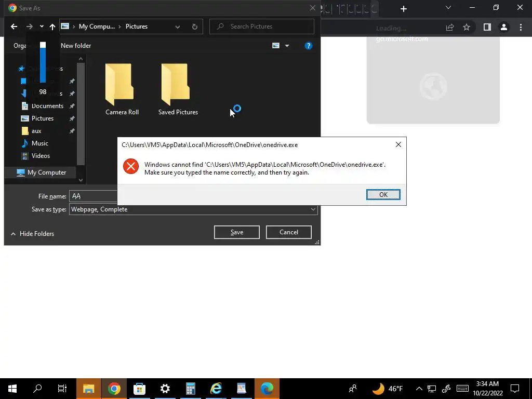Viewport: 532px width, 399px height.
Task: Click navigation pane scroll down arrow
Action: click(81, 180)
